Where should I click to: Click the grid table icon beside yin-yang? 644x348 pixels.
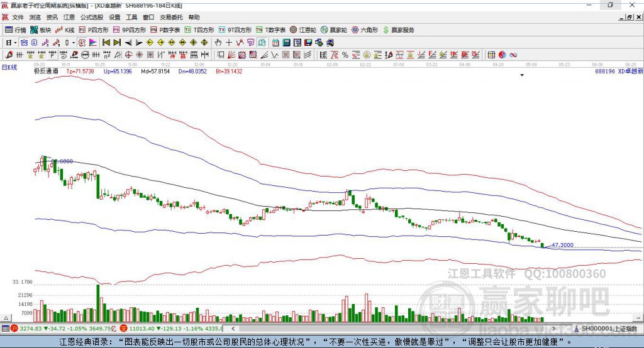(491, 55)
